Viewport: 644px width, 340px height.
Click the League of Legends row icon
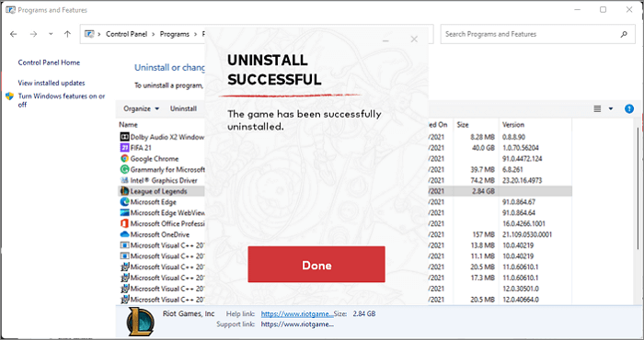124,191
